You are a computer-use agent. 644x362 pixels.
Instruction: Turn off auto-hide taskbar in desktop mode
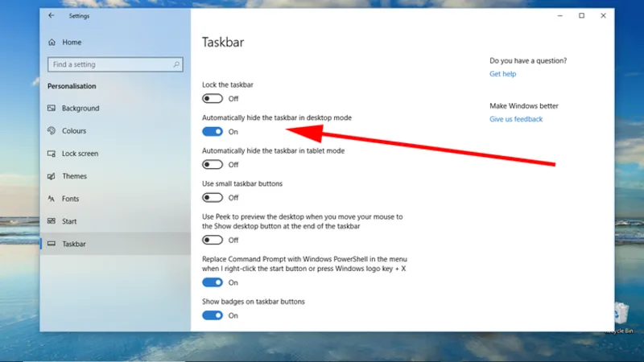pyautogui.click(x=213, y=131)
